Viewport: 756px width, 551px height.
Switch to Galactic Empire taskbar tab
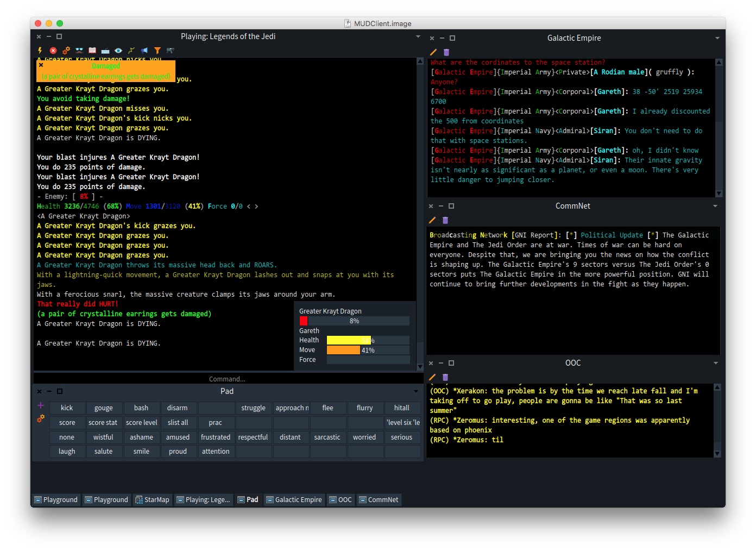point(294,499)
